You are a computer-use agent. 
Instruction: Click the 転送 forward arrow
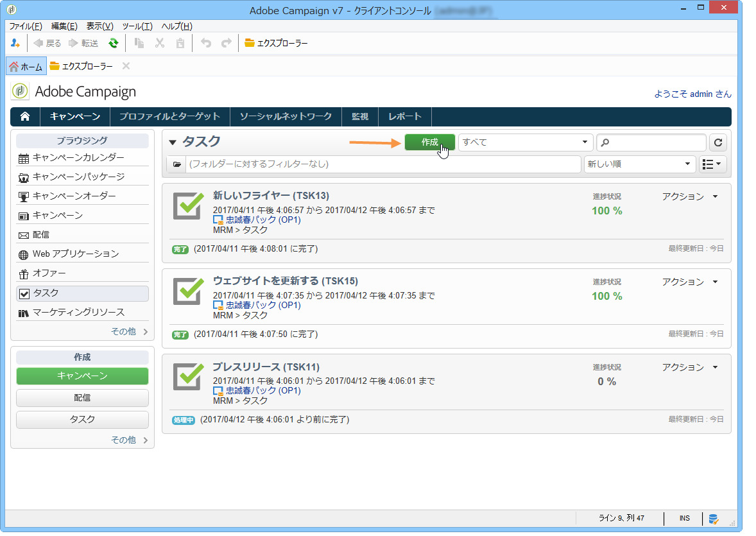83,44
